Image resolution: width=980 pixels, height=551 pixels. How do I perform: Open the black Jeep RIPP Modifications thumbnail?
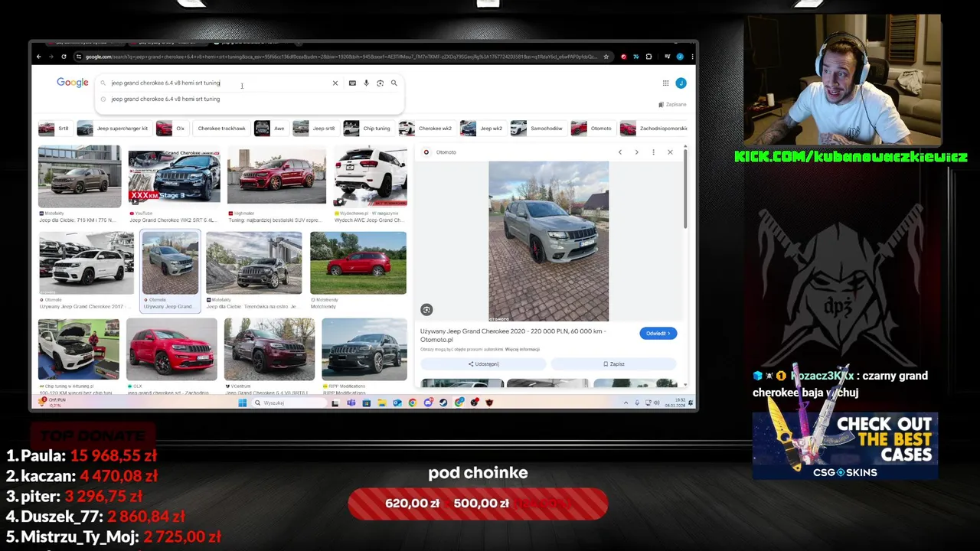364,350
